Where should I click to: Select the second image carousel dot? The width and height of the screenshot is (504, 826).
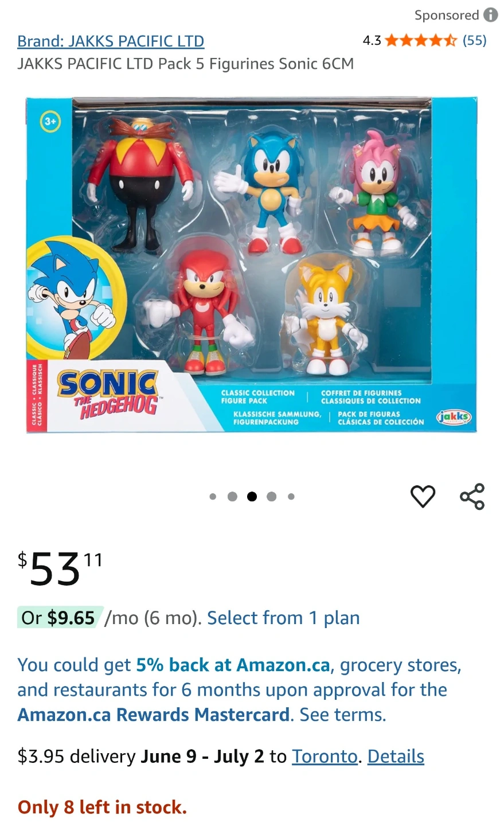pyautogui.click(x=232, y=497)
